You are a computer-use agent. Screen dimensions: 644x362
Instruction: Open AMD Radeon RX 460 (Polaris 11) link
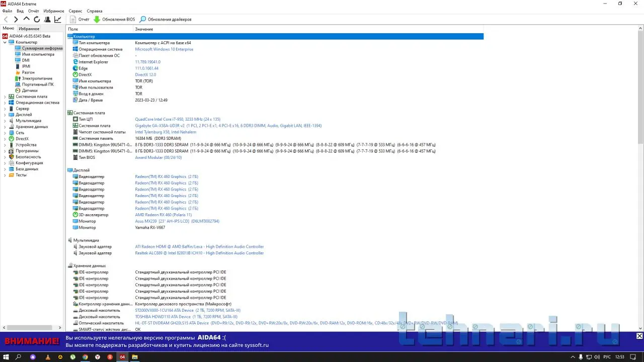(164, 215)
